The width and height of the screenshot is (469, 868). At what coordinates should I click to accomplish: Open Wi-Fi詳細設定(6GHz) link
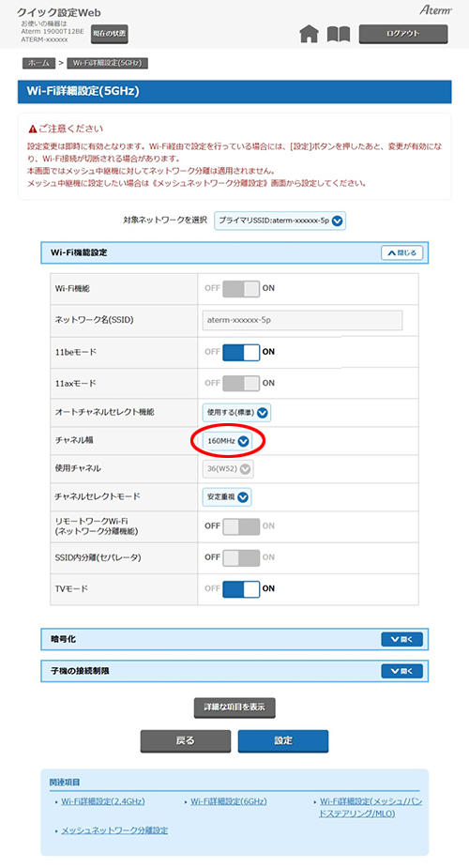(229, 801)
